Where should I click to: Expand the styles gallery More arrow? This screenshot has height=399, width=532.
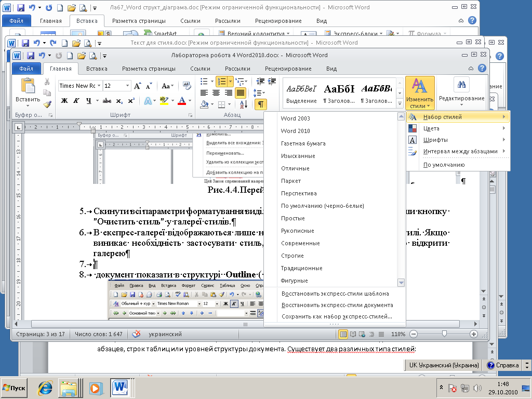pyautogui.click(x=400, y=103)
